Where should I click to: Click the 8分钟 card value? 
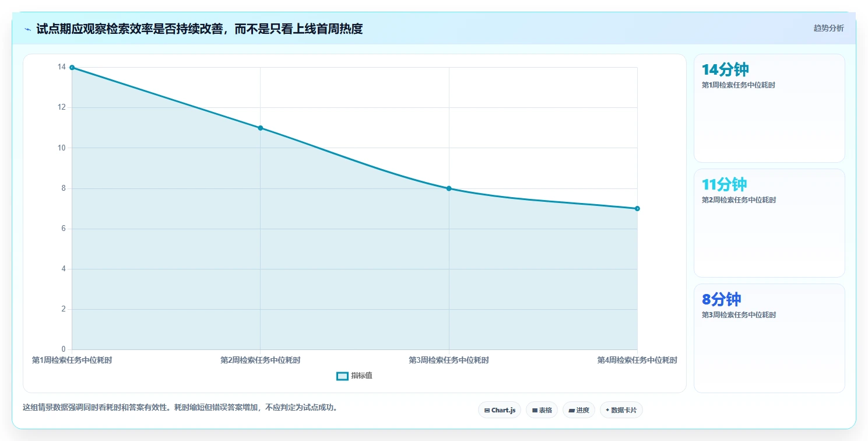coord(721,299)
